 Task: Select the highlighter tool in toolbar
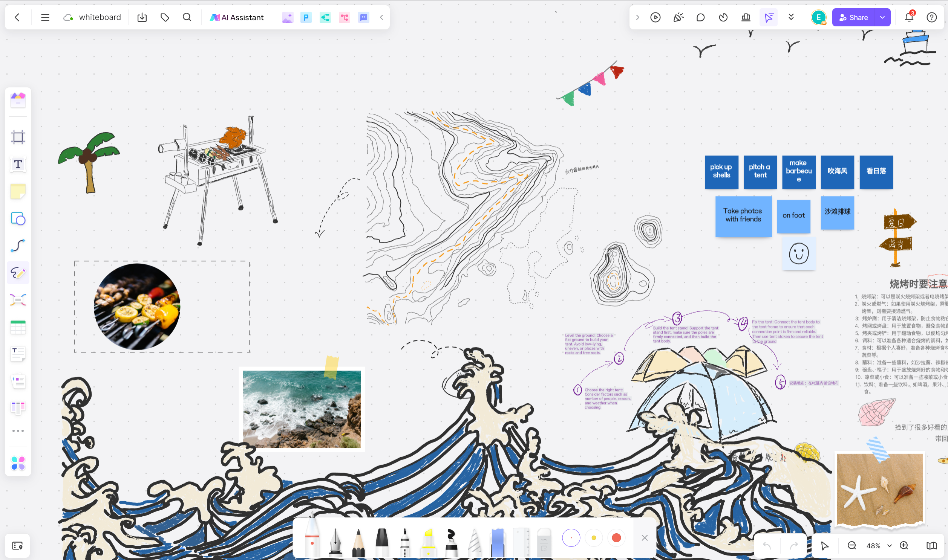(x=428, y=537)
